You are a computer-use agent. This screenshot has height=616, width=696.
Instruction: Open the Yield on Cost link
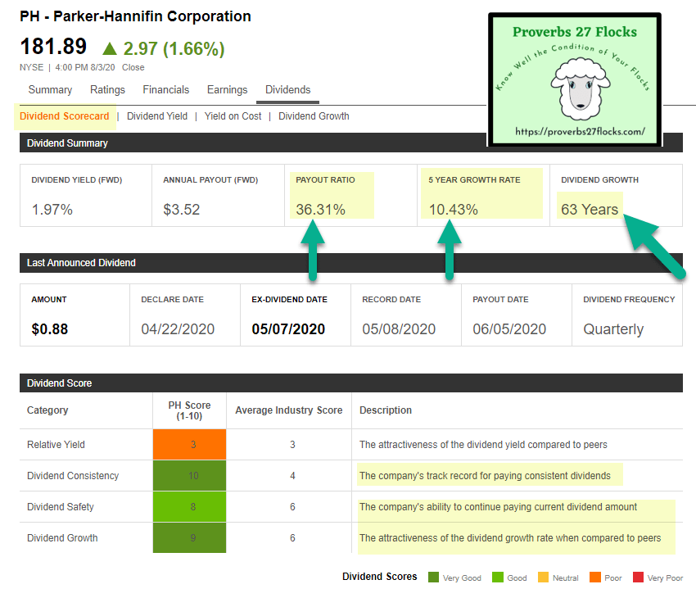pyautogui.click(x=233, y=116)
